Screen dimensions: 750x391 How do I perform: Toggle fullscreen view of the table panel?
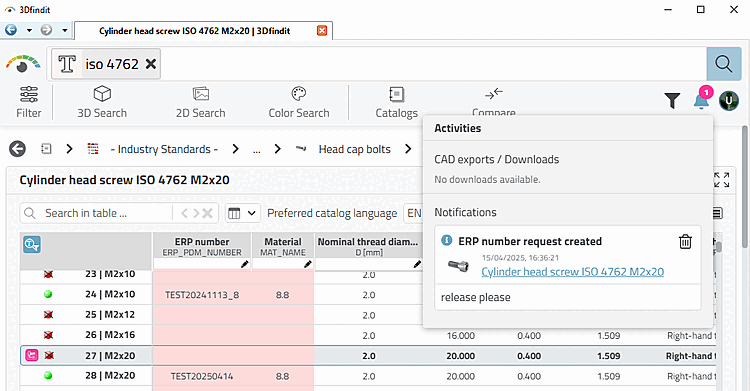(x=722, y=180)
